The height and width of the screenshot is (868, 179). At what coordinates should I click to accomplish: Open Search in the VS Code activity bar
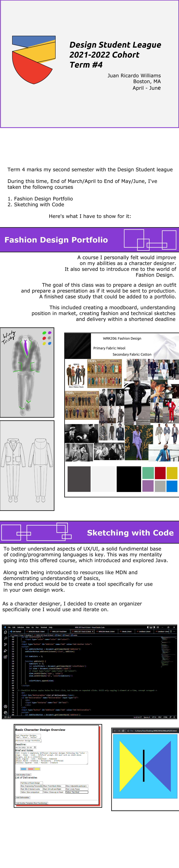[x=5, y=638]
